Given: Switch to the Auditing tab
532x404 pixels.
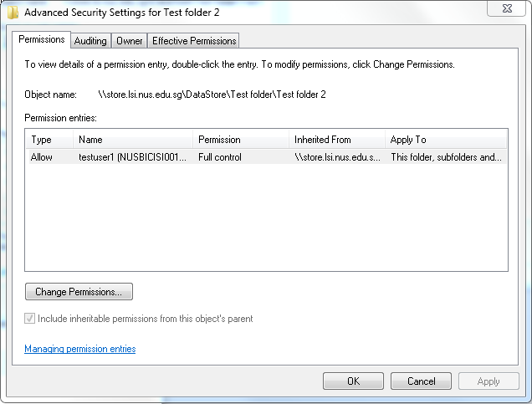Looking at the screenshot, I should 90,41.
